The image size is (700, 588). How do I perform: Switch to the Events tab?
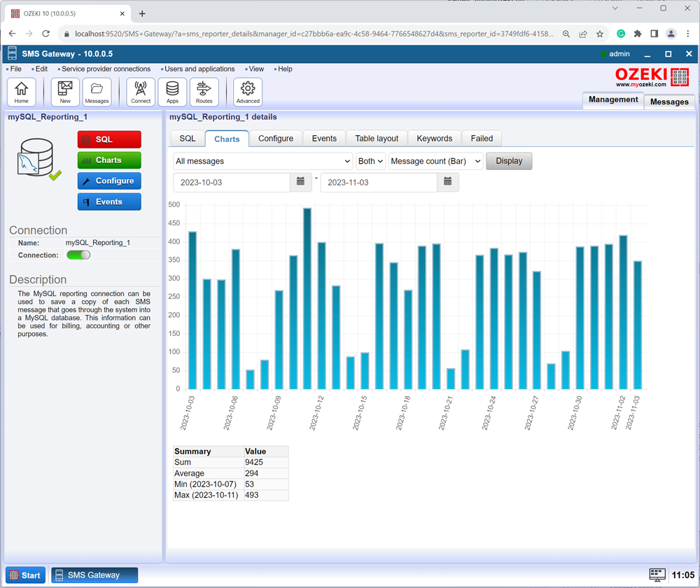coord(324,139)
